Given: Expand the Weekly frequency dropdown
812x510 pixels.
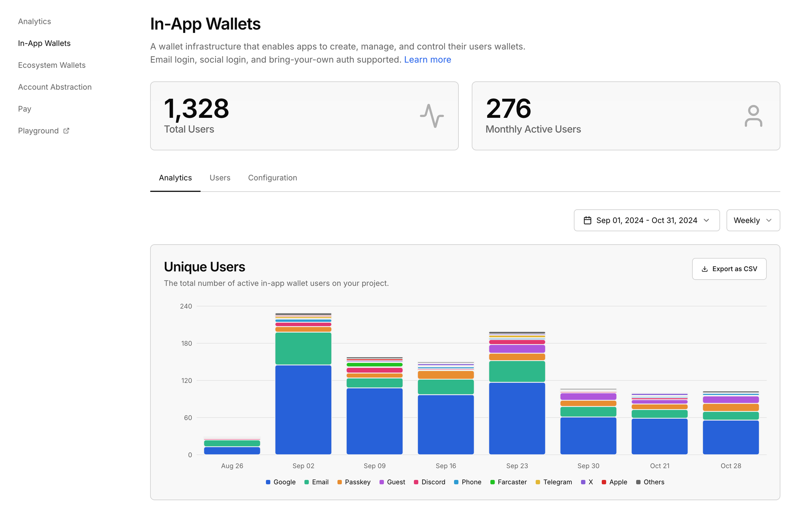Looking at the screenshot, I should coord(753,220).
